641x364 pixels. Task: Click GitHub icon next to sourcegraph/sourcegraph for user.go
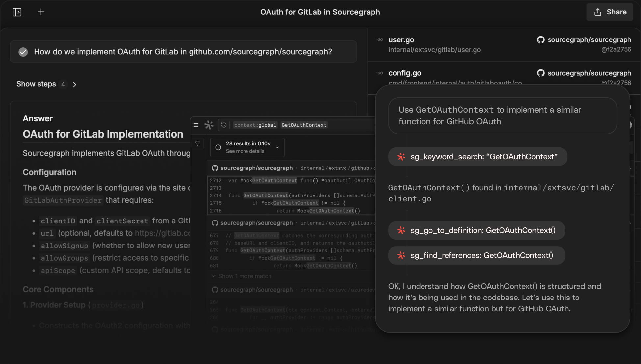point(540,40)
